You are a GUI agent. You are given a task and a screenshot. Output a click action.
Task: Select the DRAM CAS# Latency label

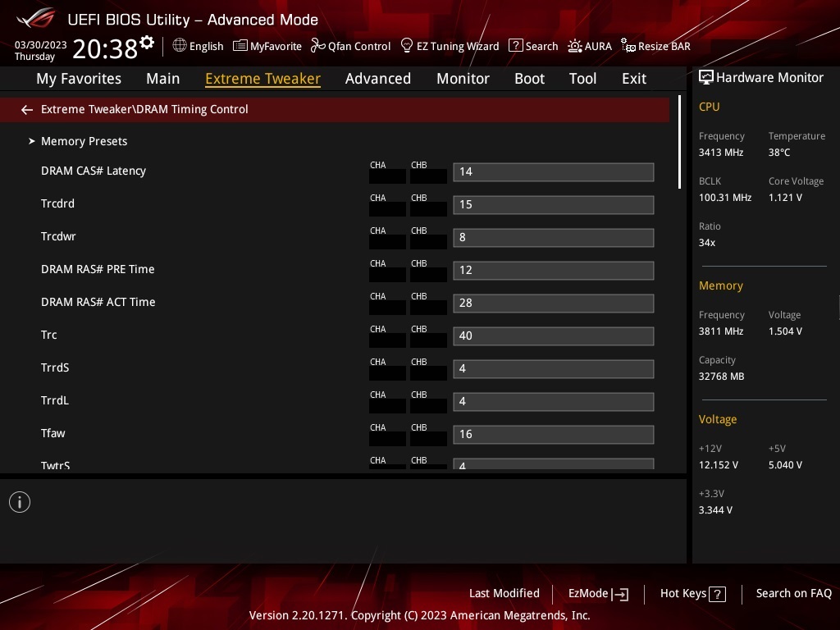[x=94, y=171]
